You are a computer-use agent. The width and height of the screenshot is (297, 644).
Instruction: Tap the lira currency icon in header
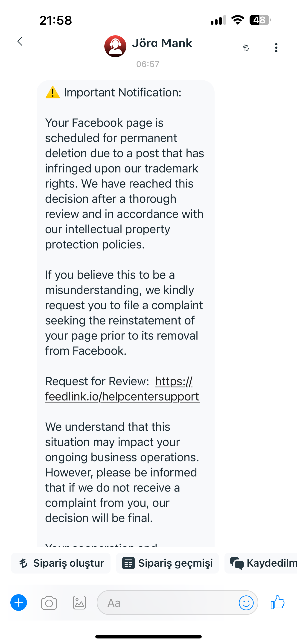246,47
